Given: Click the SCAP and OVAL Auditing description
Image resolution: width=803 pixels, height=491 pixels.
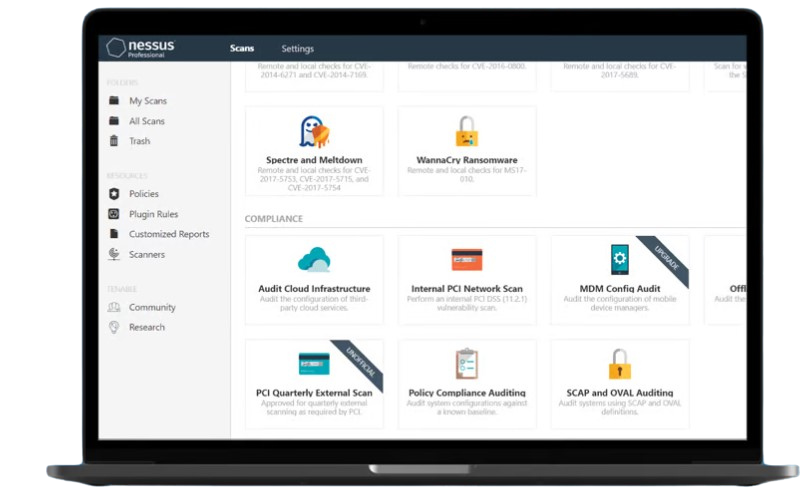Looking at the screenshot, I should (x=620, y=408).
